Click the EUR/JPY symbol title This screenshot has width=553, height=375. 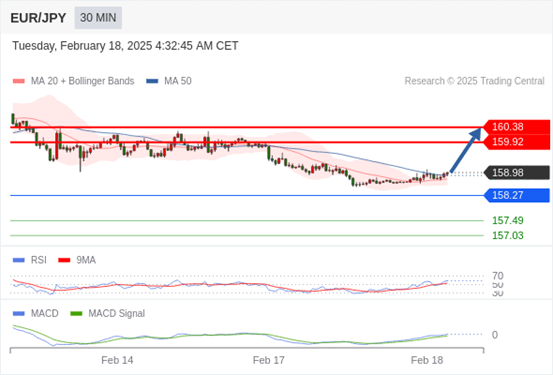38,18
